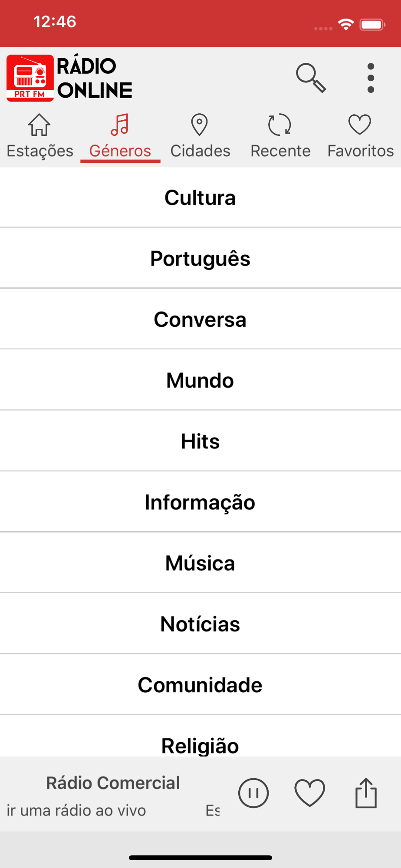
Task: Open the search magnifier icon
Action: coord(311,78)
